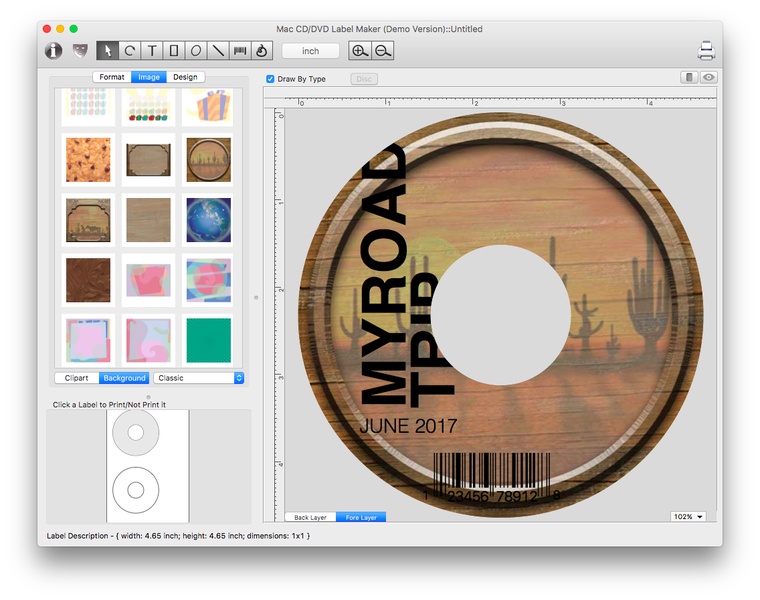Choose the rectangle shape tool
Screen dimensions: 760x600
[174, 50]
